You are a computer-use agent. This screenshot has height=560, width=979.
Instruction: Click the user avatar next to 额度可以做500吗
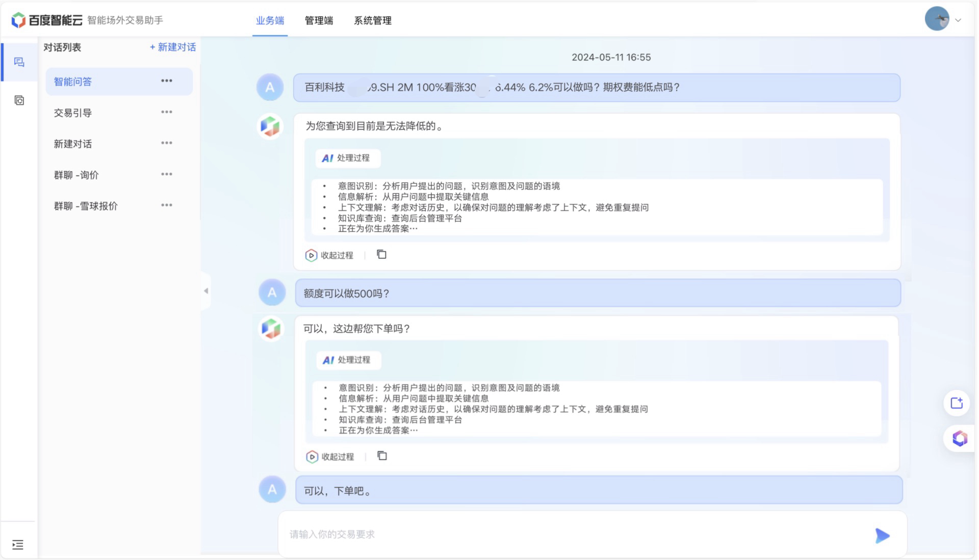tap(272, 292)
